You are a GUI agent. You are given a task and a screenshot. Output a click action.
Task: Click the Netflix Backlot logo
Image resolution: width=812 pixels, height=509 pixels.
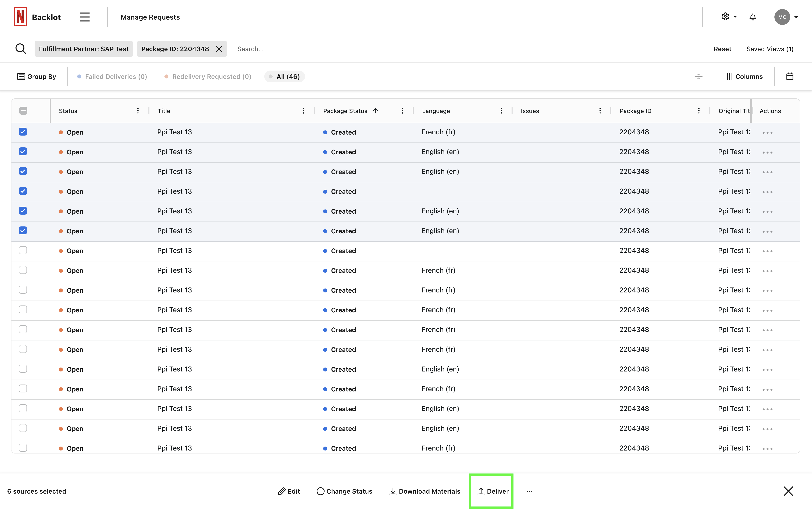[x=21, y=17]
